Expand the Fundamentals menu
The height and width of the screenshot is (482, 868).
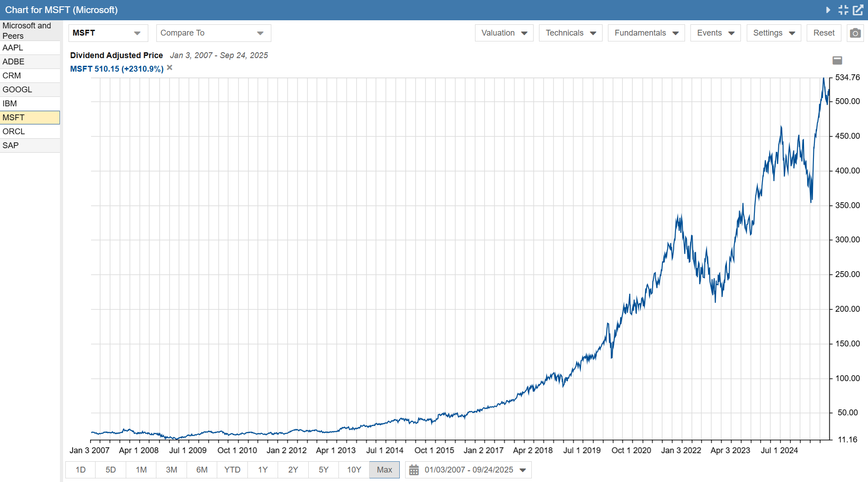point(646,33)
